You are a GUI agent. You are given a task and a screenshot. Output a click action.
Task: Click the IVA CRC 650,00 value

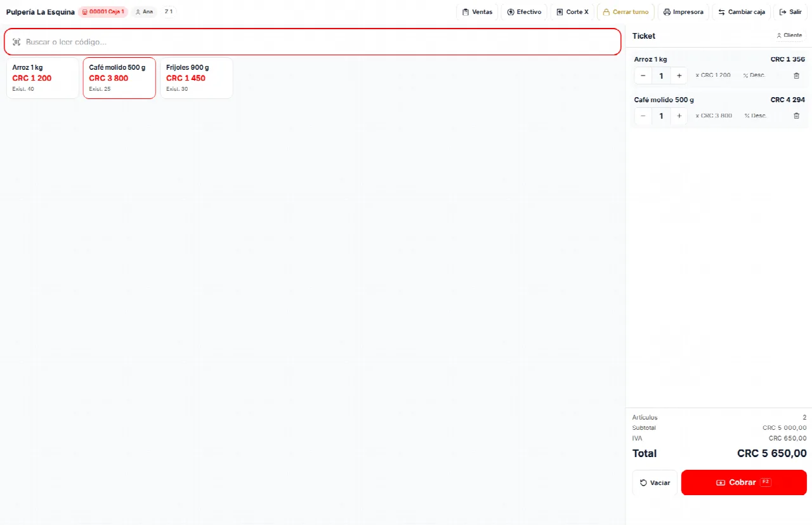tap(788, 438)
